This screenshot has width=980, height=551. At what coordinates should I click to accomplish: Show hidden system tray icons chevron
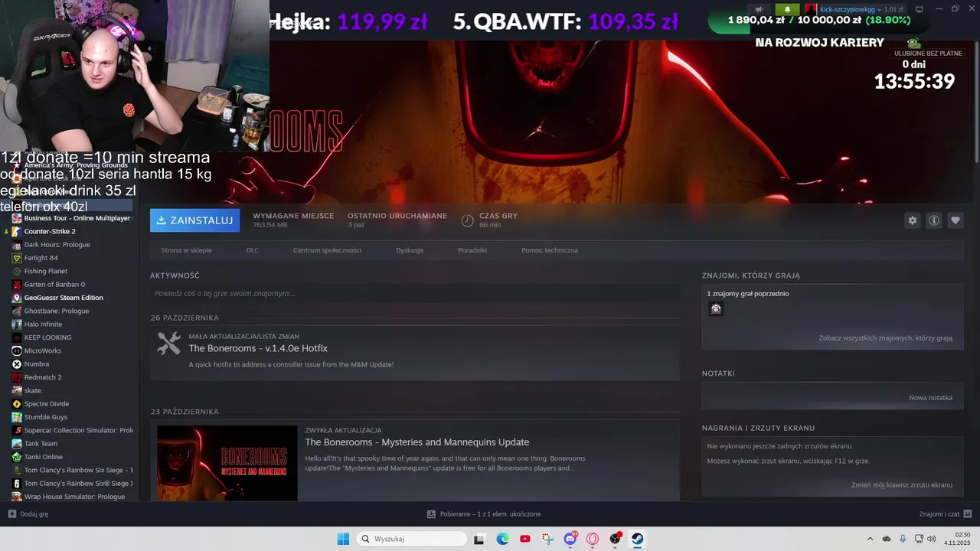pos(870,539)
